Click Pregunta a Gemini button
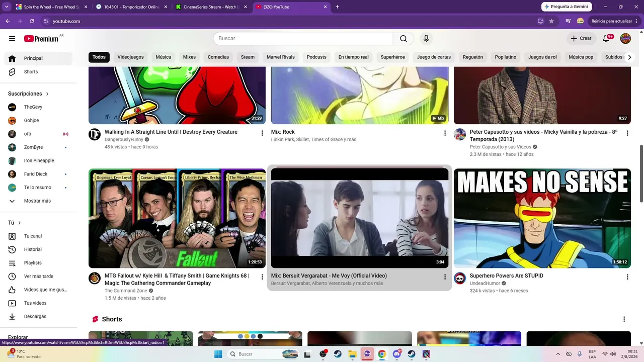This screenshot has width=644, height=362. coord(567,7)
